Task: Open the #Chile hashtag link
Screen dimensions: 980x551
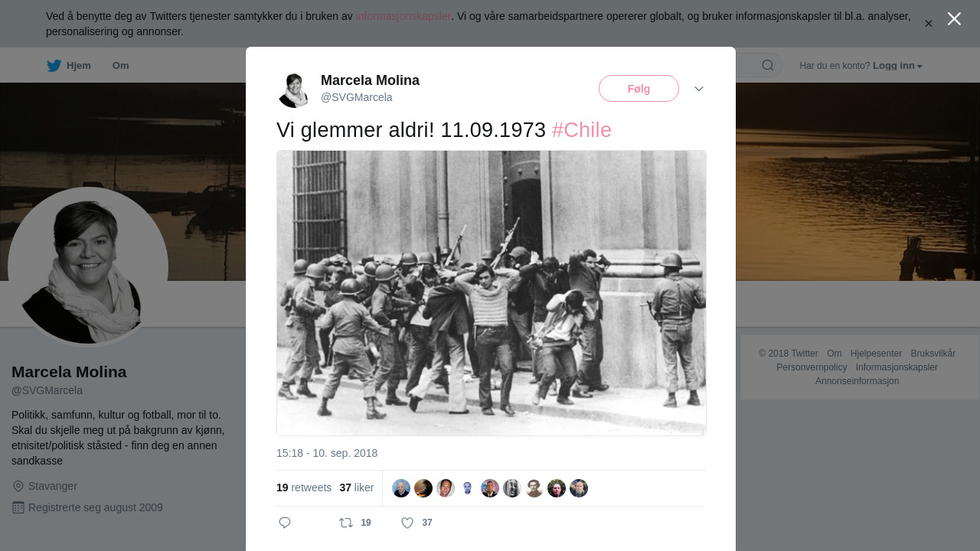Action: [x=582, y=130]
